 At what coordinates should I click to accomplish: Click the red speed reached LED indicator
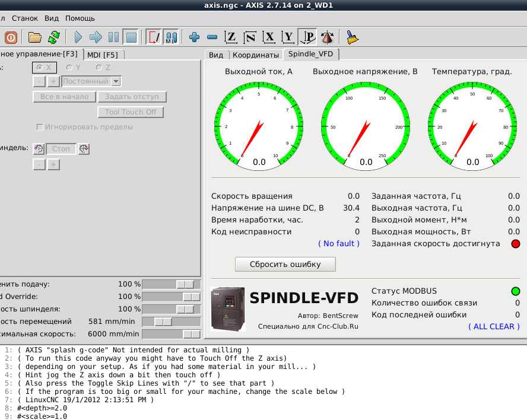515,244
